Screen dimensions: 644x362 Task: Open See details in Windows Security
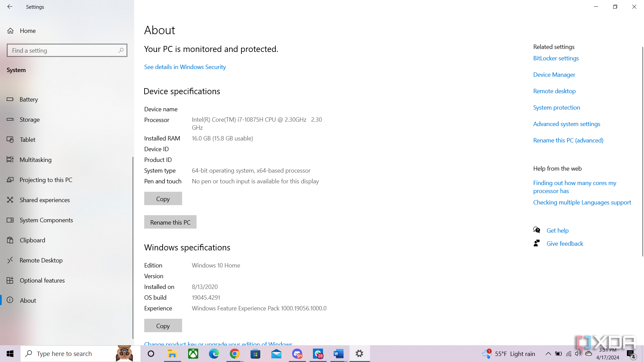click(185, 67)
